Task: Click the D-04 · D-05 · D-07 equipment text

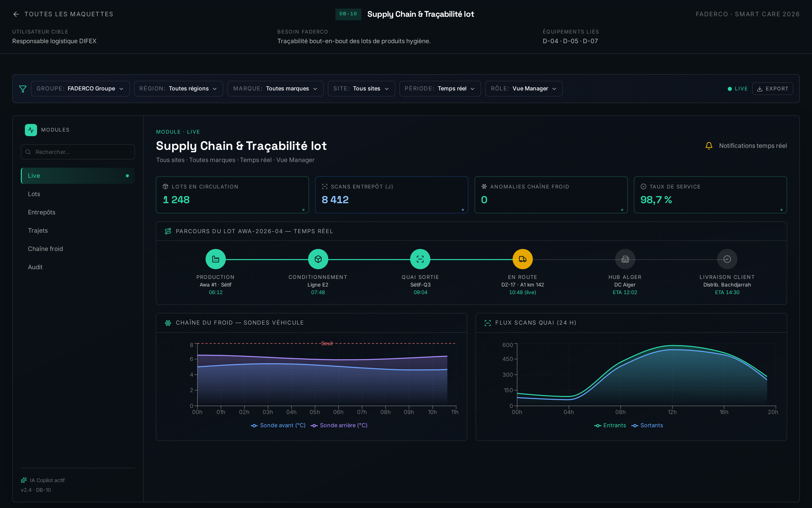Action: pos(570,41)
